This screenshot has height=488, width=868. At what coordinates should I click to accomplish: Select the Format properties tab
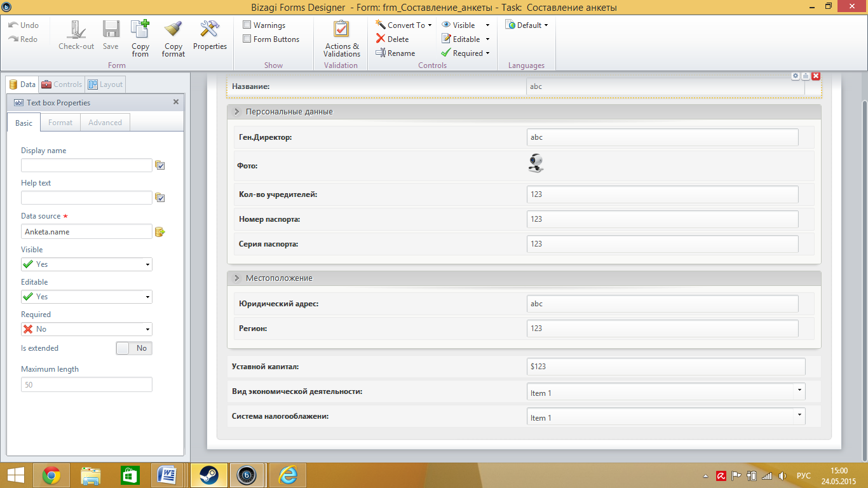click(x=60, y=123)
